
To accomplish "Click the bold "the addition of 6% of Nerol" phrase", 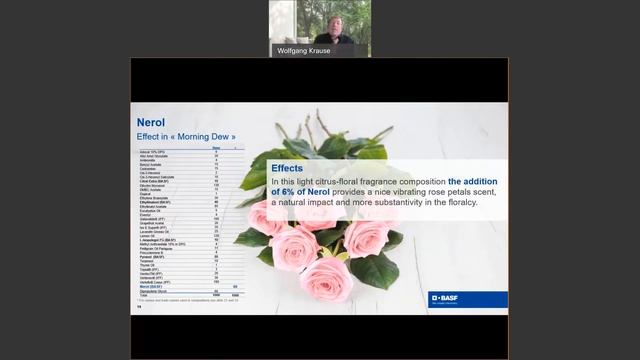I will pyautogui.click(x=384, y=187).
